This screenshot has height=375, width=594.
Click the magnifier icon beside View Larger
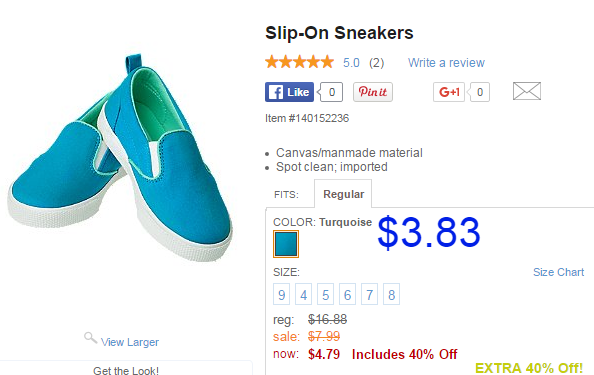[x=90, y=338]
